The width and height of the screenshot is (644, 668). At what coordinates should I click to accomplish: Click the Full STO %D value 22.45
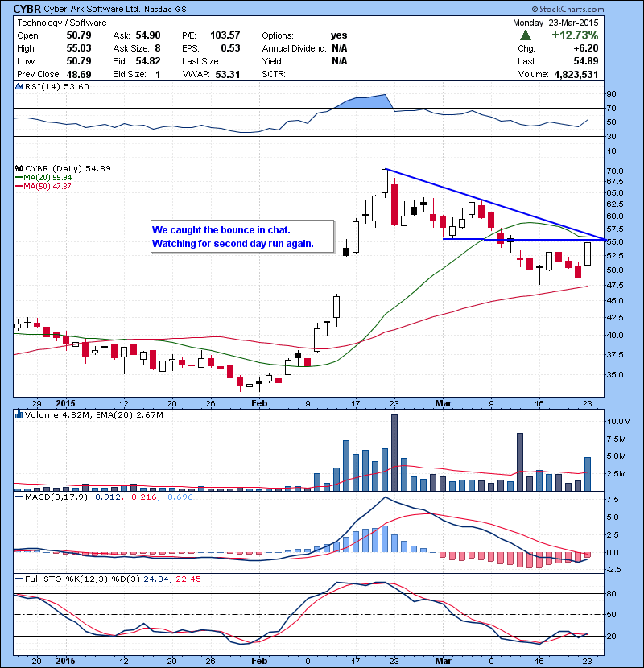pyautogui.click(x=188, y=579)
